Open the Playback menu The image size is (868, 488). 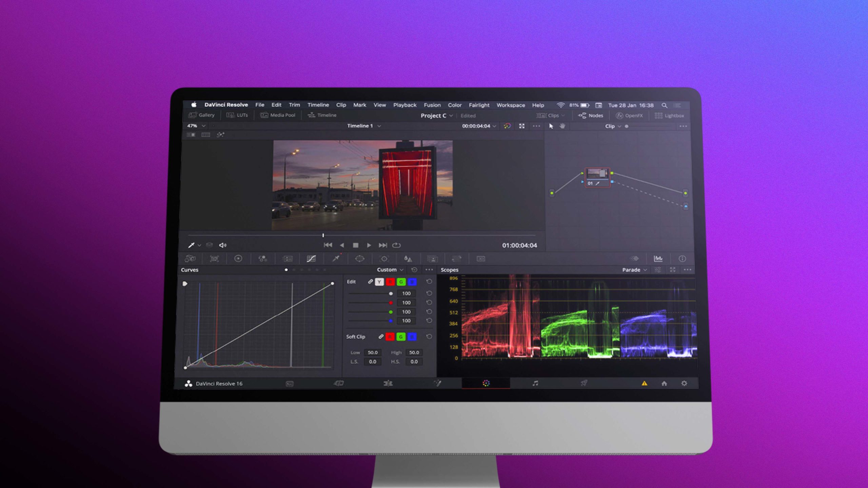(405, 105)
